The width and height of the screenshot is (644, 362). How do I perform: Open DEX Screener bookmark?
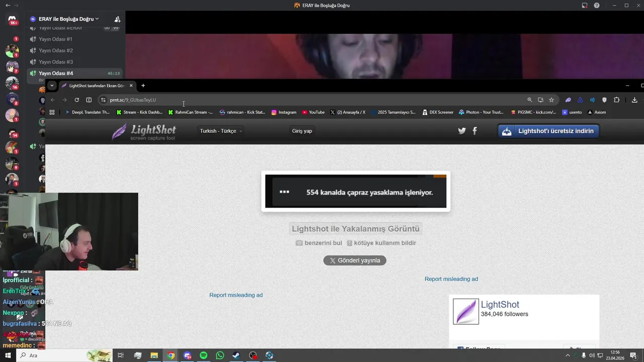tap(438, 112)
